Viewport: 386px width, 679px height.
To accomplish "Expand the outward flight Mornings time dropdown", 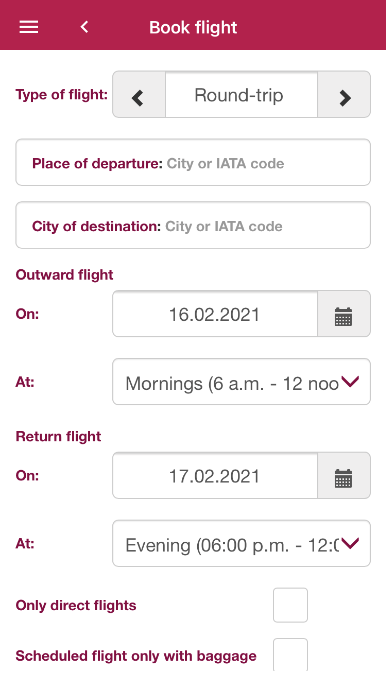I will click(x=241, y=382).
